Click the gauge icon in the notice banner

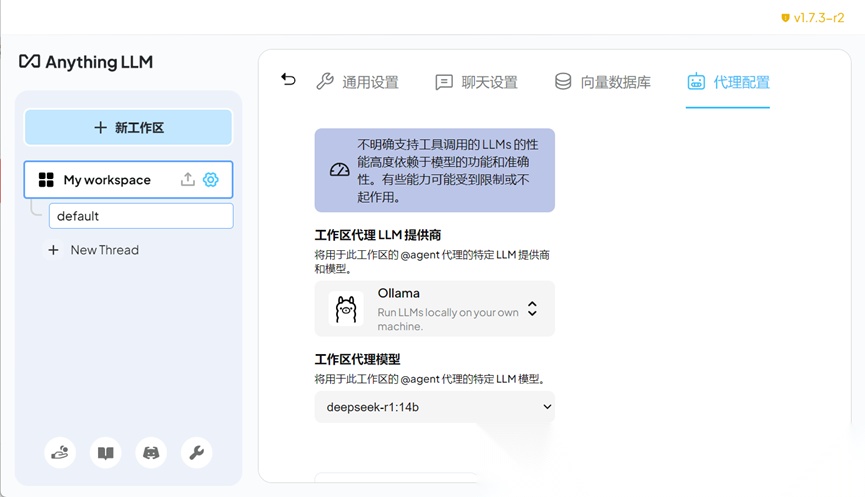(x=339, y=170)
